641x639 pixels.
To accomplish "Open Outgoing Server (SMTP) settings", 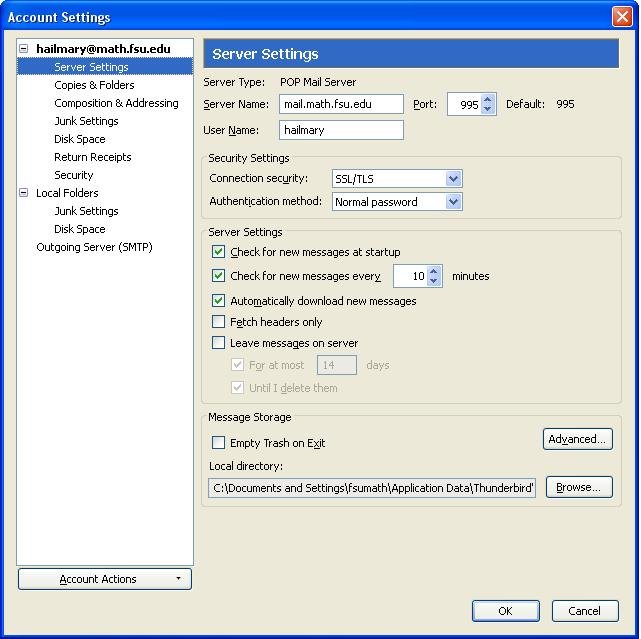I will click(x=94, y=247).
